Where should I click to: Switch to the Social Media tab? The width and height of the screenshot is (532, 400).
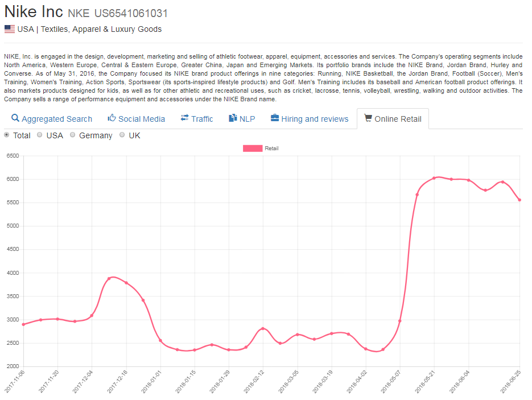[x=141, y=119]
